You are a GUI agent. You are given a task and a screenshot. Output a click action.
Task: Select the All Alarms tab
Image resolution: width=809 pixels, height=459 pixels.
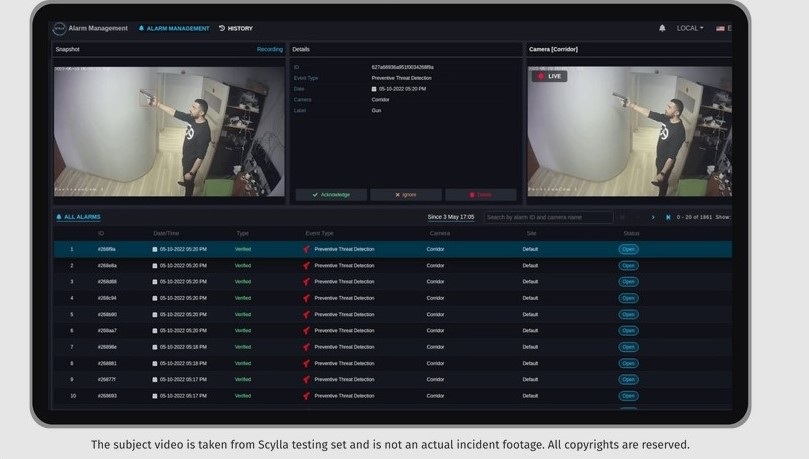[79, 217]
